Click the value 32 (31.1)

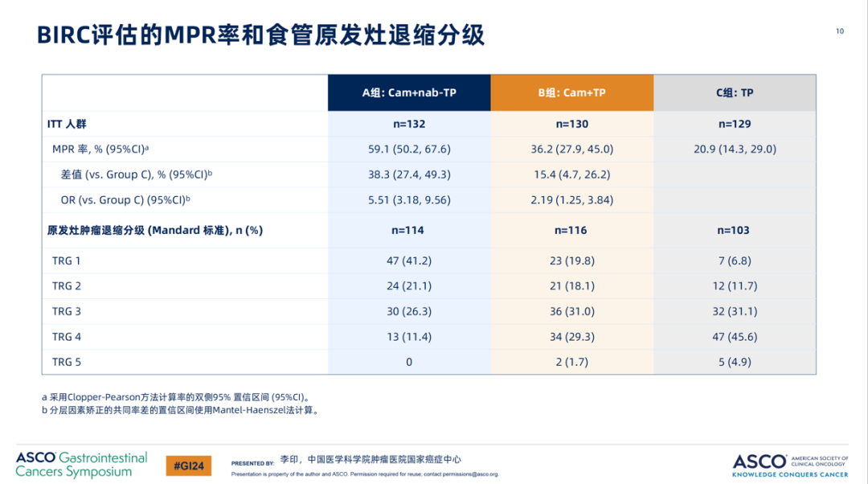(x=735, y=311)
